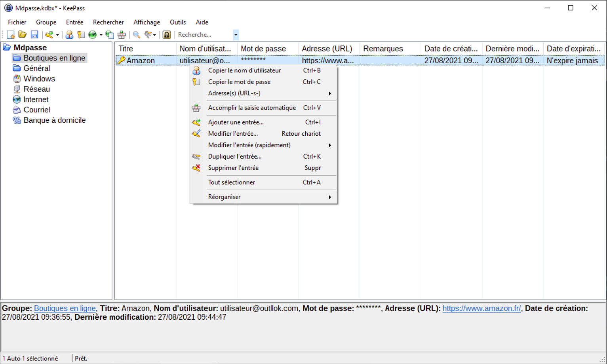Lock the workspace with the padlock icon
The image size is (607, 364).
(x=167, y=35)
